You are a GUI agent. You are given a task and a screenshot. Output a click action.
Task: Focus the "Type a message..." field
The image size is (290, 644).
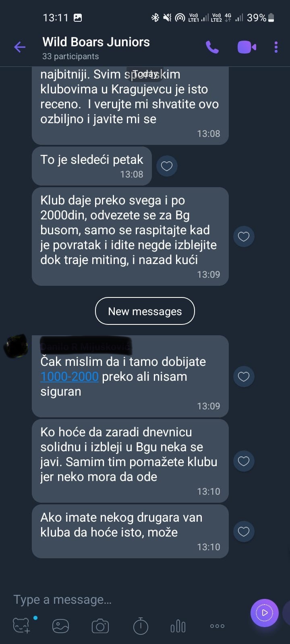point(121,599)
